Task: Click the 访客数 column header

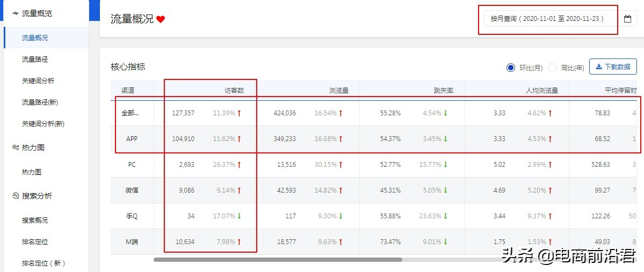Action: click(234, 90)
